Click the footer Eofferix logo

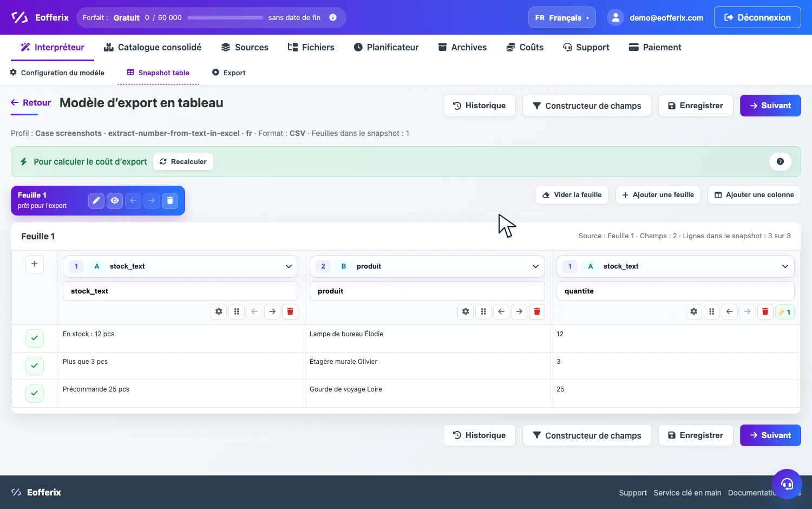(x=36, y=492)
